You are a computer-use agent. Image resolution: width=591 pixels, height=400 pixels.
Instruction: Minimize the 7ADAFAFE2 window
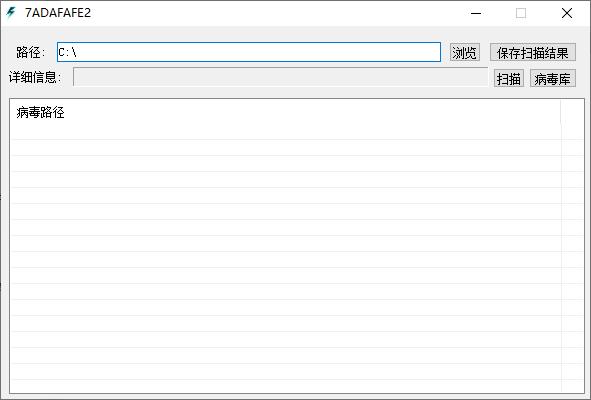pyautogui.click(x=476, y=13)
